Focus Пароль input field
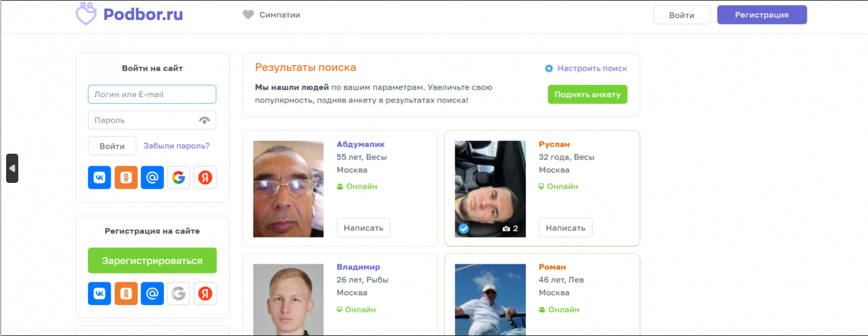The height and width of the screenshot is (336, 868). pos(152,120)
